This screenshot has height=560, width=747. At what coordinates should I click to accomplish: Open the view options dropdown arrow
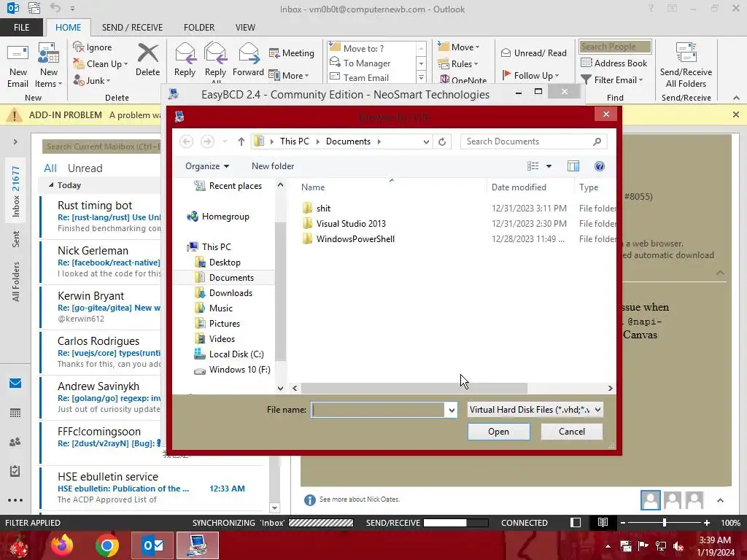pyautogui.click(x=549, y=166)
